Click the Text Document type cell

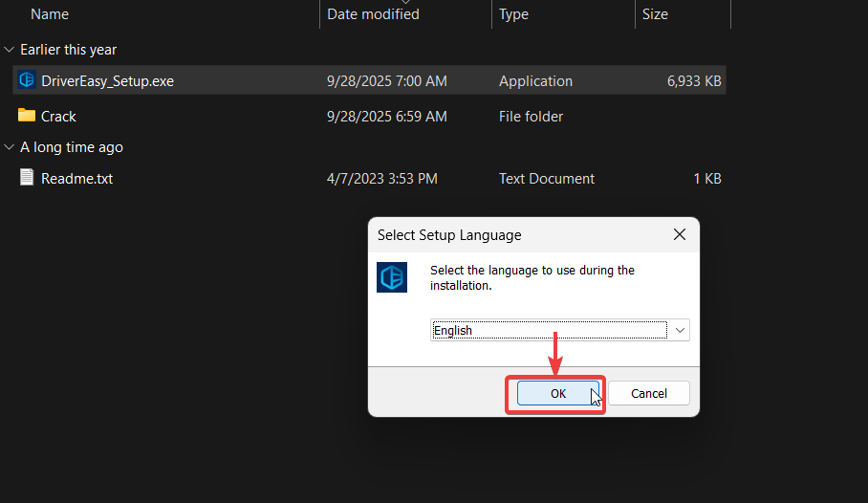click(547, 179)
